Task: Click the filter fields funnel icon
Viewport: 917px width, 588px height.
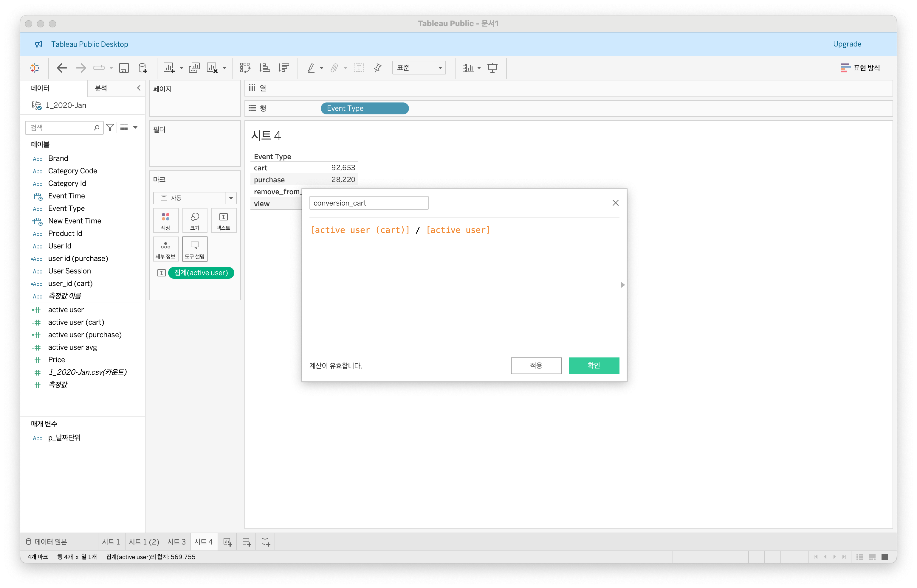Action: click(110, 127)
